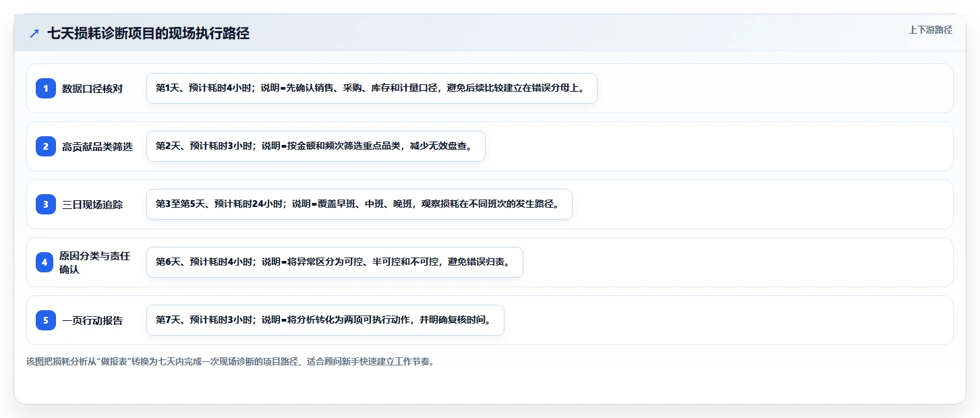This screenshot has width=980, height=418.
Task: Click the 三日现场追踪 step label
Action: tap(92, 204)
